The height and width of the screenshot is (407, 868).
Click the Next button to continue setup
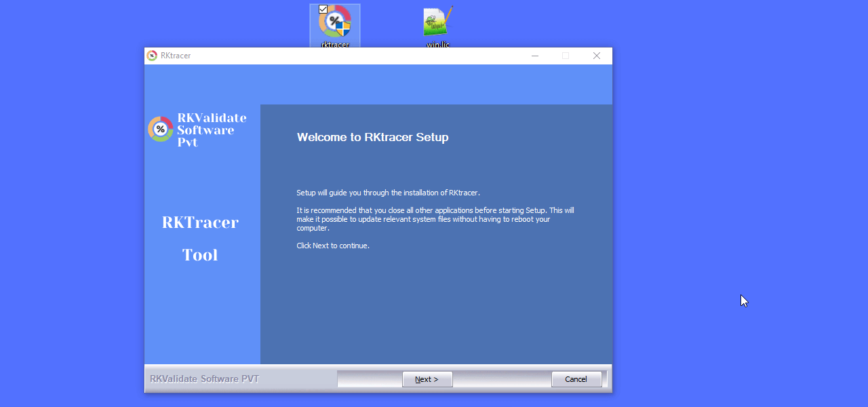(427, 379)
